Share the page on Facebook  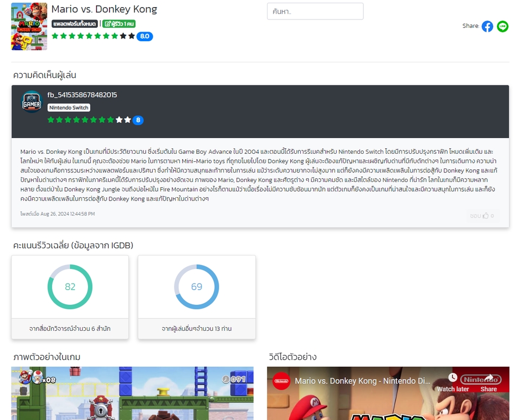(x=487, y=26)
